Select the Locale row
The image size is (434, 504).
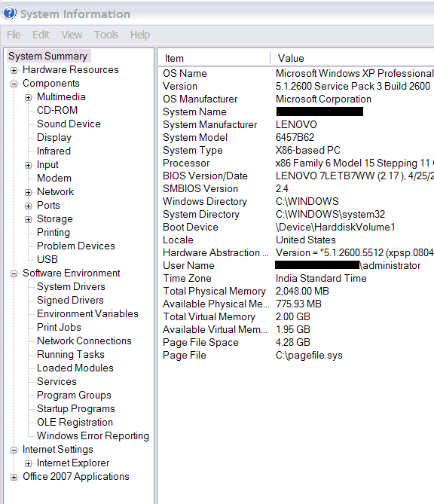(296, 240)
